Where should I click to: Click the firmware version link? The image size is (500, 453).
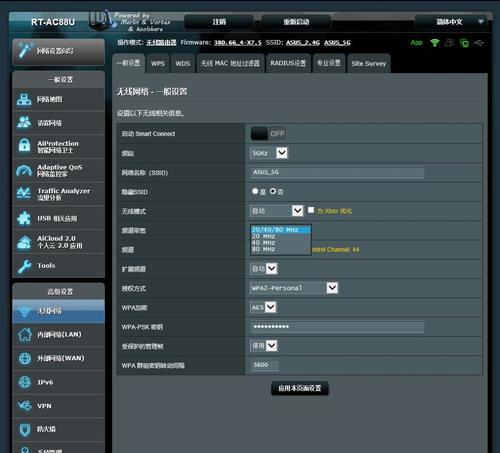click(x=238, y=43)
